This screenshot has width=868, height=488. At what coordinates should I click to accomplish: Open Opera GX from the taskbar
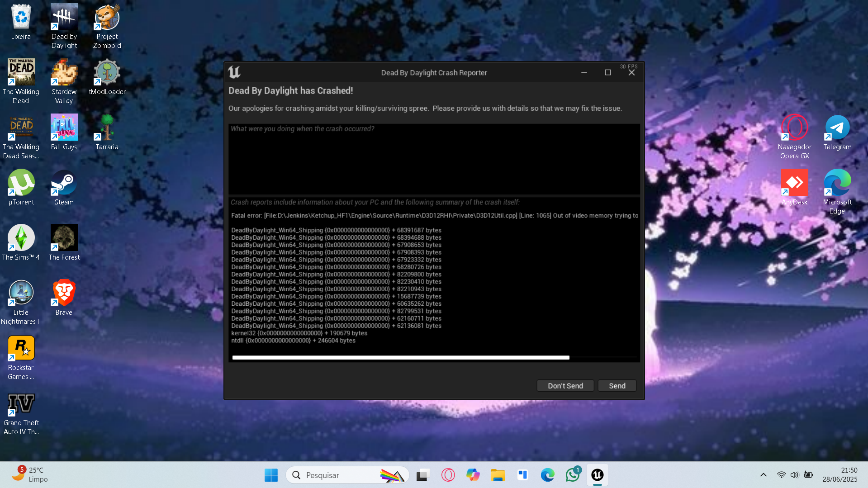coord(448,475)
